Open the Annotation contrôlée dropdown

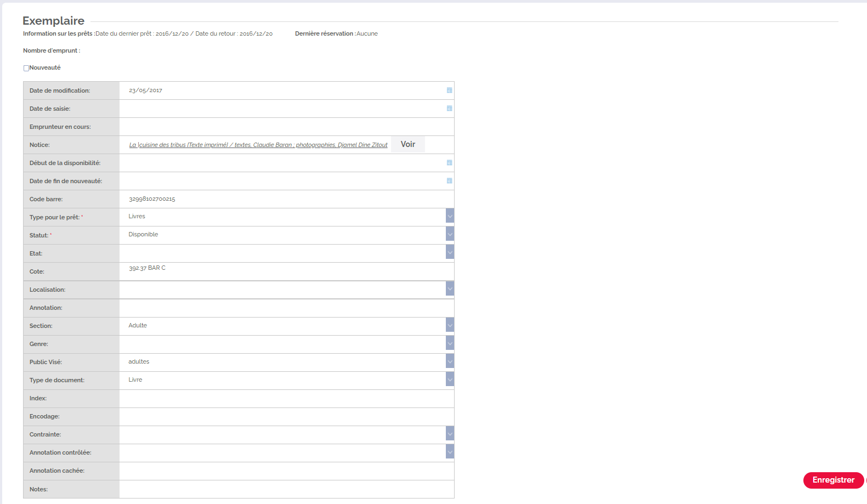(450, 452)
